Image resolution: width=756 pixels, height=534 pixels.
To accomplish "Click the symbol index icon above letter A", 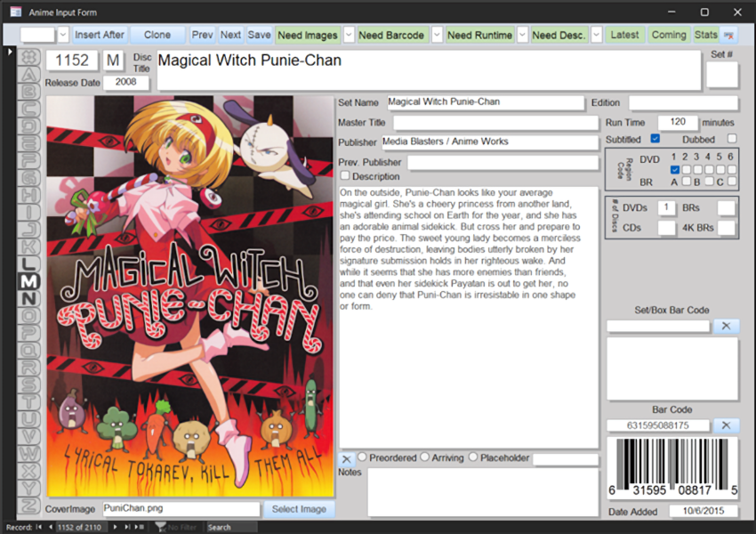I will [29, 57].
